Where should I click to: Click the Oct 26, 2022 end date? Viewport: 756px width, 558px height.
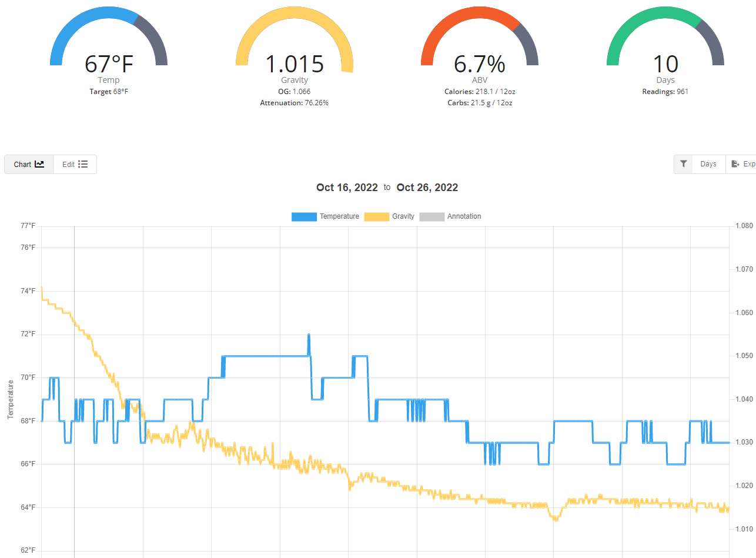pyautogui.click(x=427, y=188)
